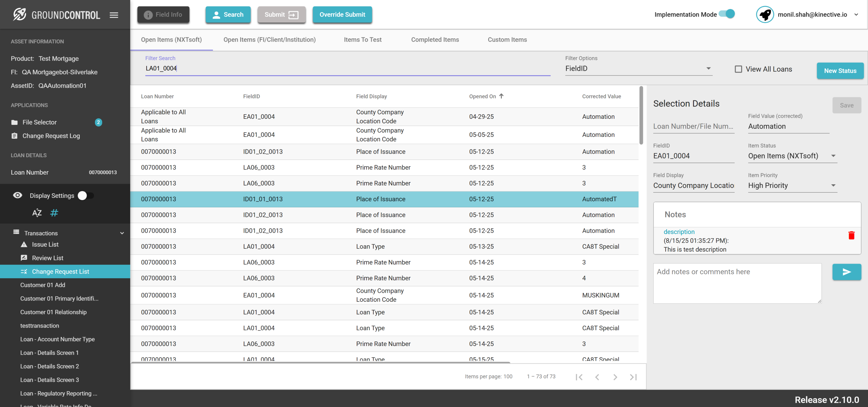Image resolution: width=868 pixels, height=407 pixels.
Task: Toggle Implementation Mode switch
Action: (x=727, y=14)
